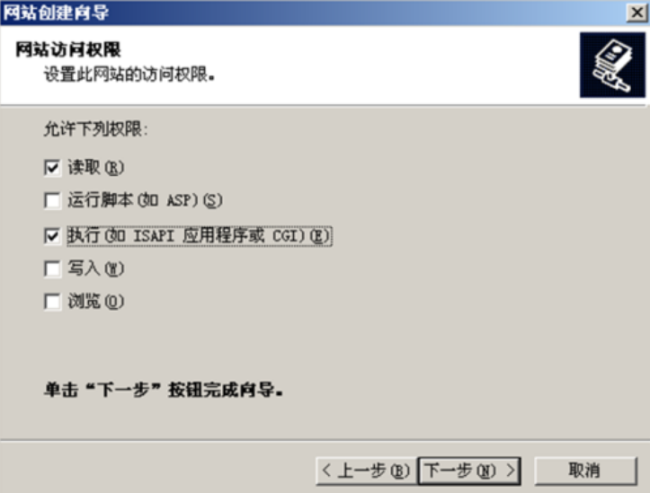Click the 网站创建向导 title bar
Viewport: 650px width, 493px height.
coord(311,13)
